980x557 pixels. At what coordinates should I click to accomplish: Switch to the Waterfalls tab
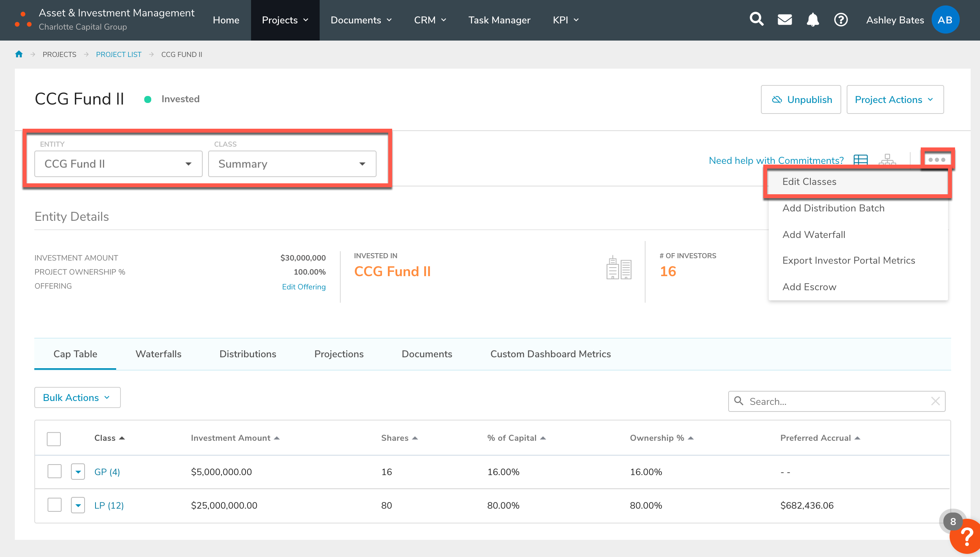coord(158,354)
